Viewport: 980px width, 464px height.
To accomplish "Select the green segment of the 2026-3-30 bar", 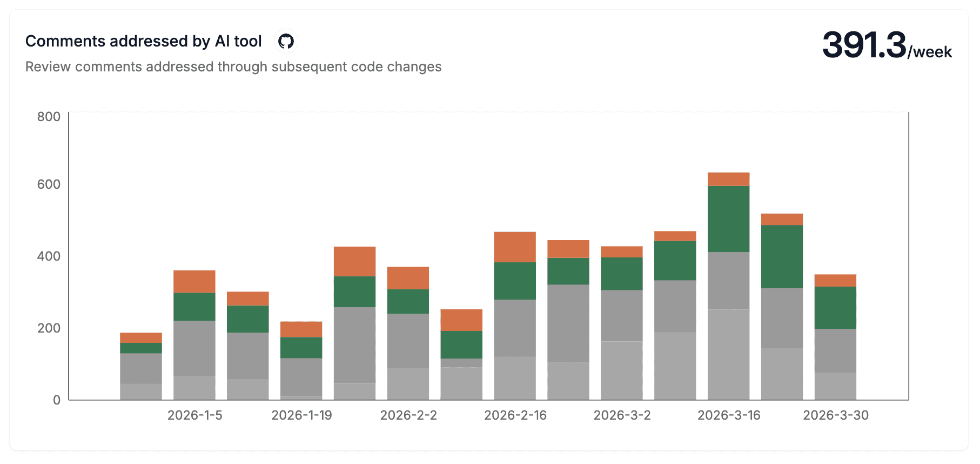I will coord(836,308).
